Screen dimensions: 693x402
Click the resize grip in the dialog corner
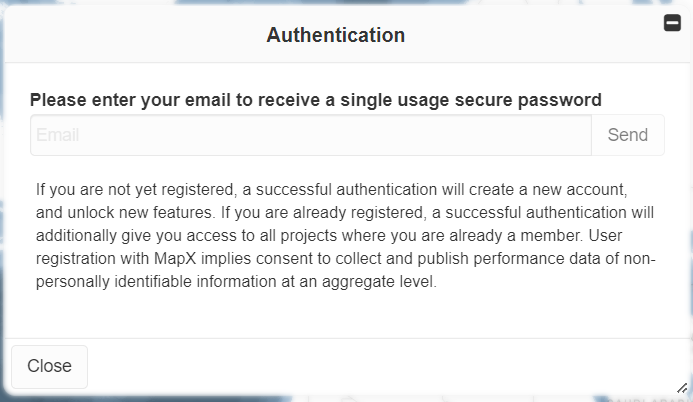click(x=681, y=387)
